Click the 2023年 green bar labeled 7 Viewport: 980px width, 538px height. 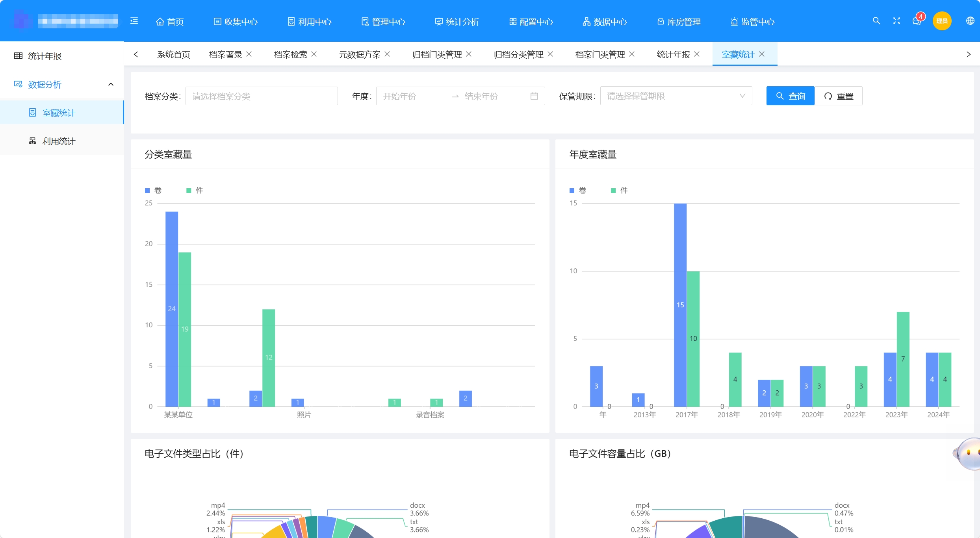(903, 359)
